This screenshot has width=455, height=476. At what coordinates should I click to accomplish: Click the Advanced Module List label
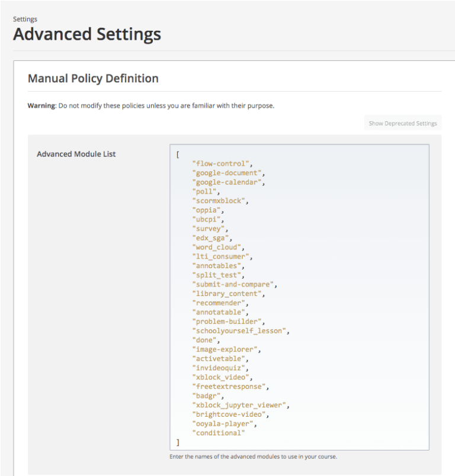[76, 154]
